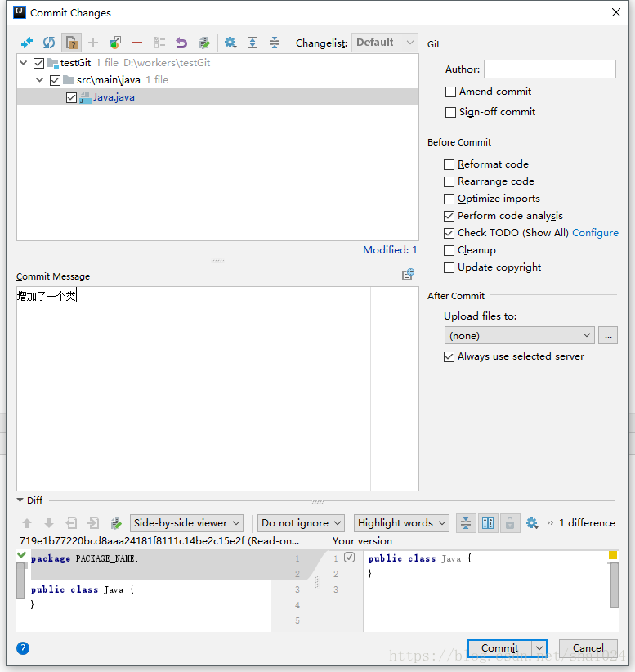
Task: Open Diff settings gear icon
Action: point(532,523)
